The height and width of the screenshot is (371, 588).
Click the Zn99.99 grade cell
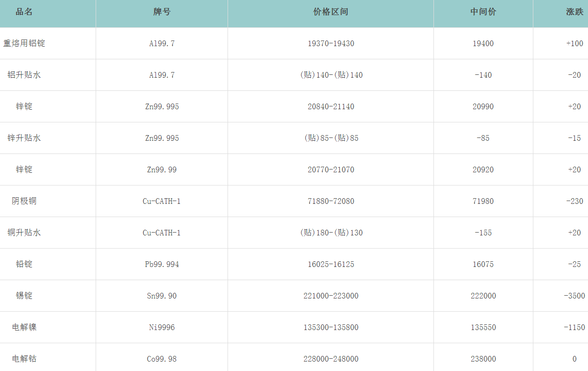click(162, 169)
